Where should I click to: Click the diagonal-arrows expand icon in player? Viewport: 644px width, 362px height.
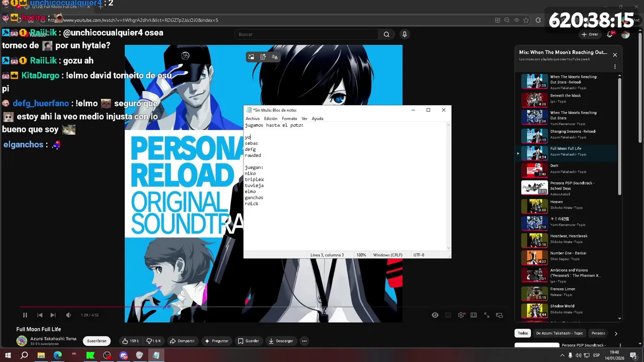point(487,315)
